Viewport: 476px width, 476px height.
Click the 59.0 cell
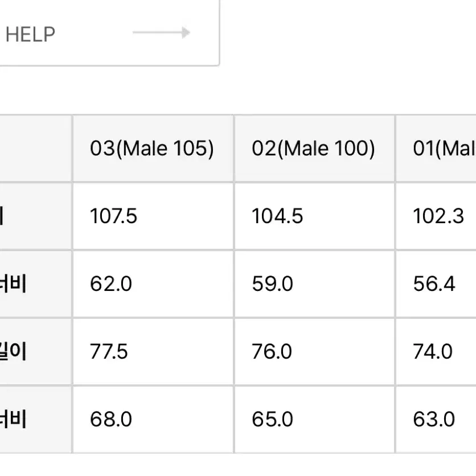pyautogui.click(x=314, y=284)
